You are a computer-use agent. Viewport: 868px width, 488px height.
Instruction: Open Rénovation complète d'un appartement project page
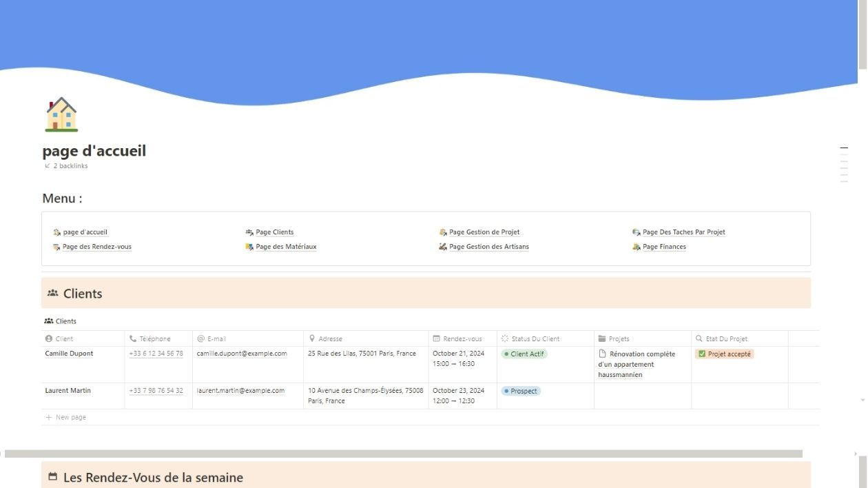pos(637,365)
